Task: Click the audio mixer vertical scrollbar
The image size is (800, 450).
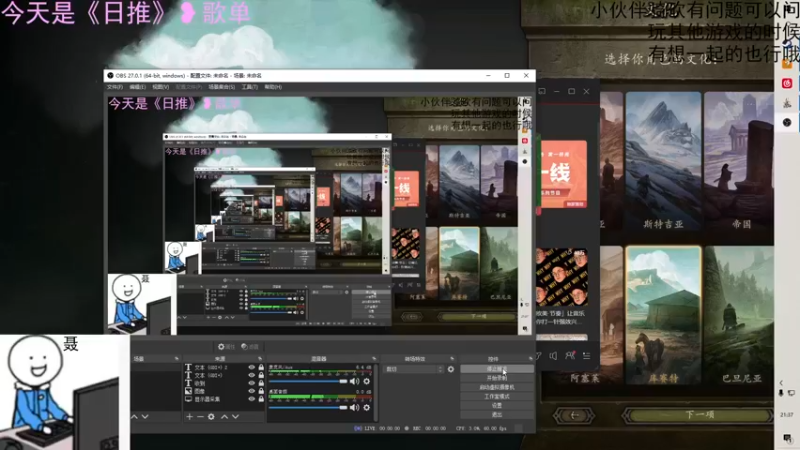Action: coord(376,392)
